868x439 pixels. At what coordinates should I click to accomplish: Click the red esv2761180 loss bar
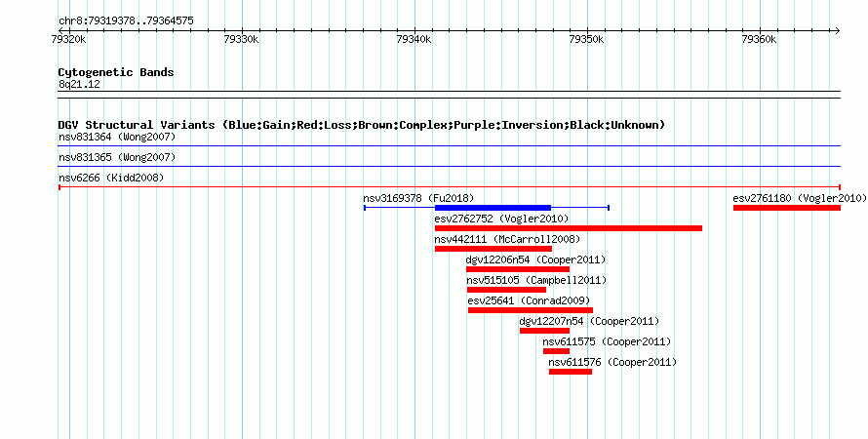[787, 208]
